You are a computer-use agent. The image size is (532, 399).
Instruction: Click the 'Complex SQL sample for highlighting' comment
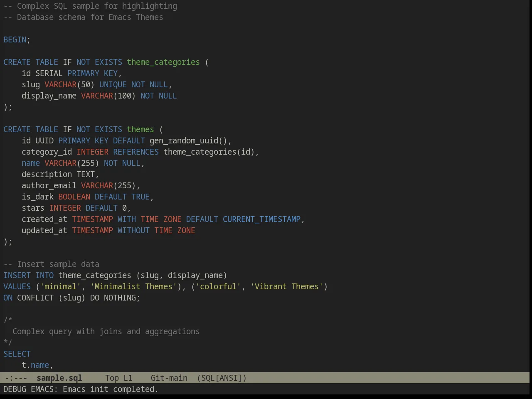[90, 6]
